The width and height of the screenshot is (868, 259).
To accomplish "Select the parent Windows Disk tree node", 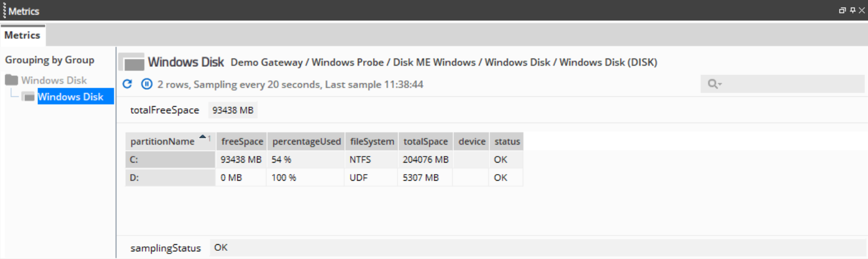I will click(x=54, y=80).
